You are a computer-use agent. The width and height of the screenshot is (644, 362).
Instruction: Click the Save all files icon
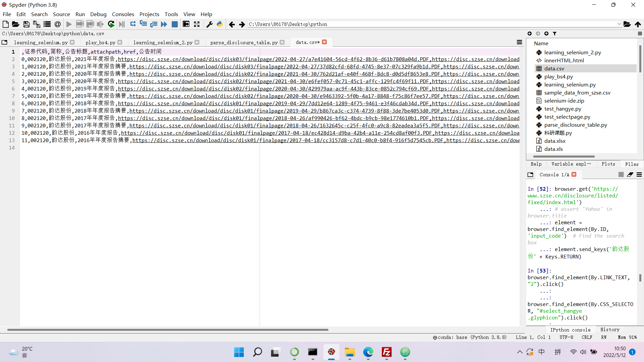[x=37, y=24]
